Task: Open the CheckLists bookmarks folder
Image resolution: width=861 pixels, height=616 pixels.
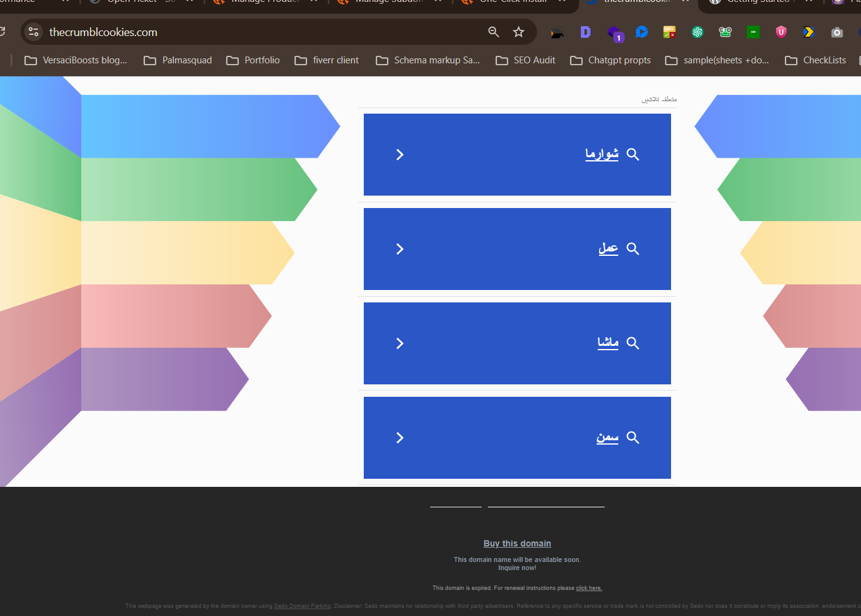Action: [x=816, y=60]
